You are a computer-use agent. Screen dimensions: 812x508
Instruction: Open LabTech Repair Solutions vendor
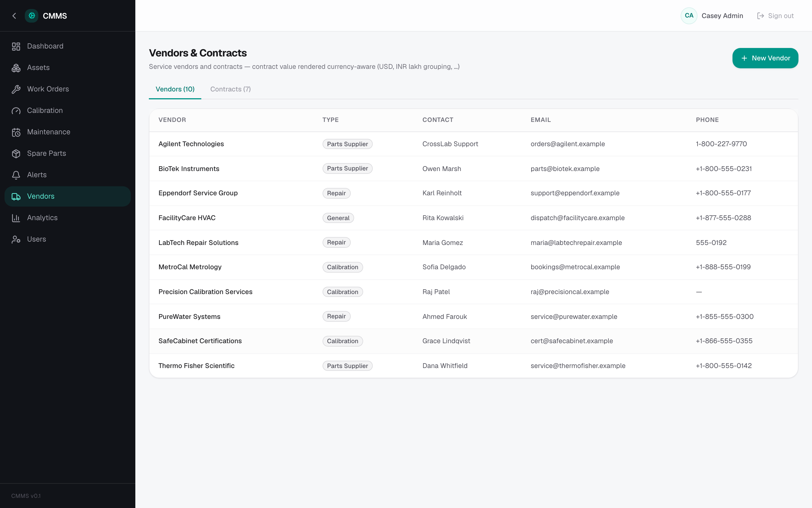click(198, 243)
